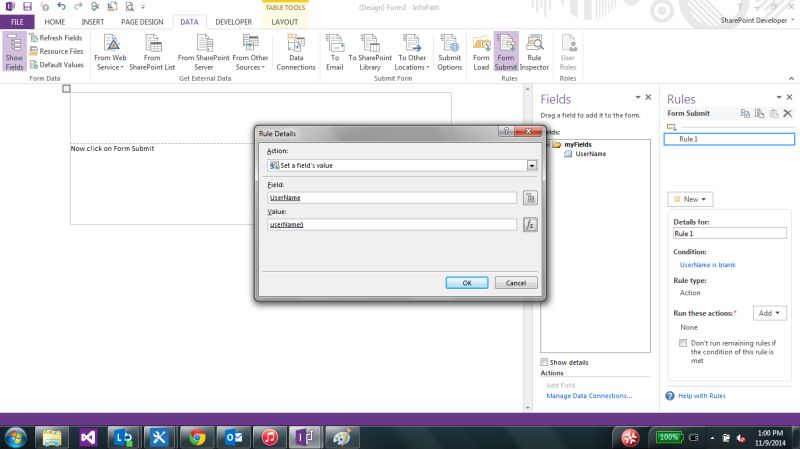This screenshot has width=800, height=449.
Task: Click the Form Submit rules icon
Action: 506,52
